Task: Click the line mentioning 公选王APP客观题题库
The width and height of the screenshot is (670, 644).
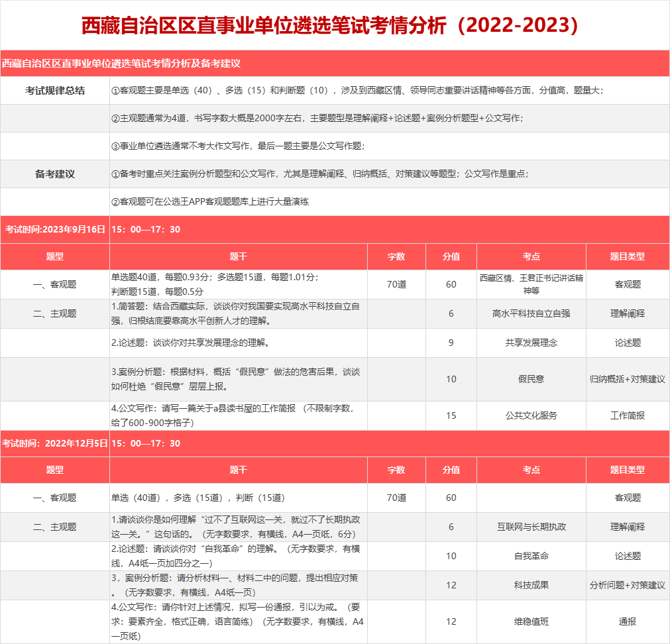Action: pyautogui.click(x=211, y=201)
